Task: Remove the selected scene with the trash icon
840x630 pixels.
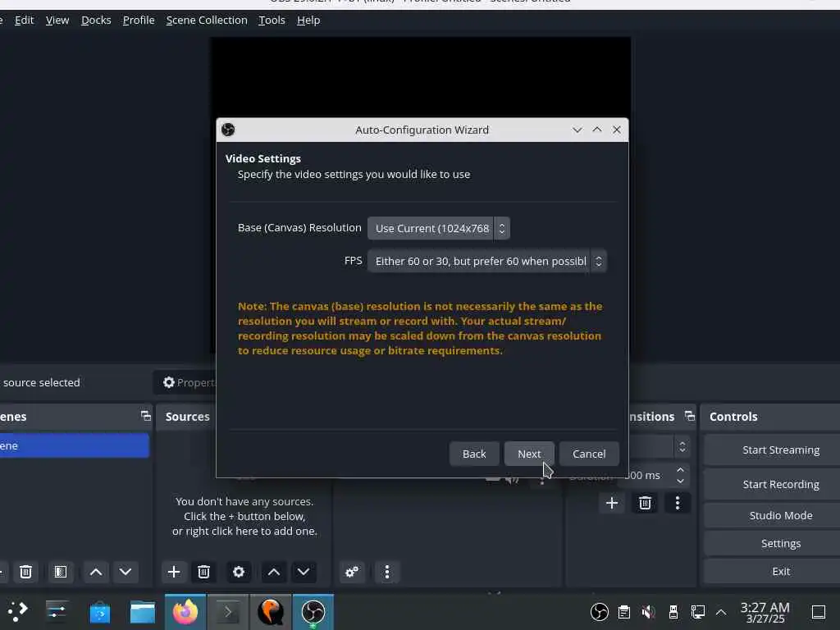Action: (x=25, y=572)
